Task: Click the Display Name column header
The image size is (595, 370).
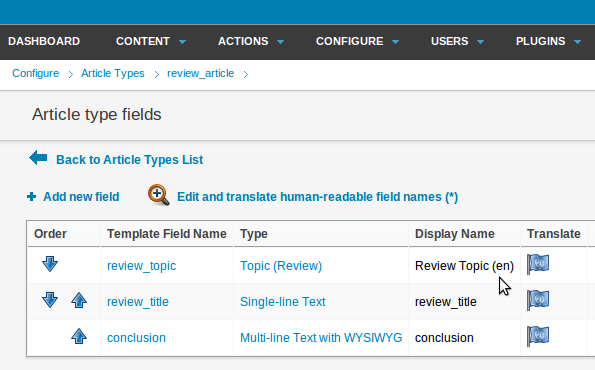Action: tap(455, 234)
